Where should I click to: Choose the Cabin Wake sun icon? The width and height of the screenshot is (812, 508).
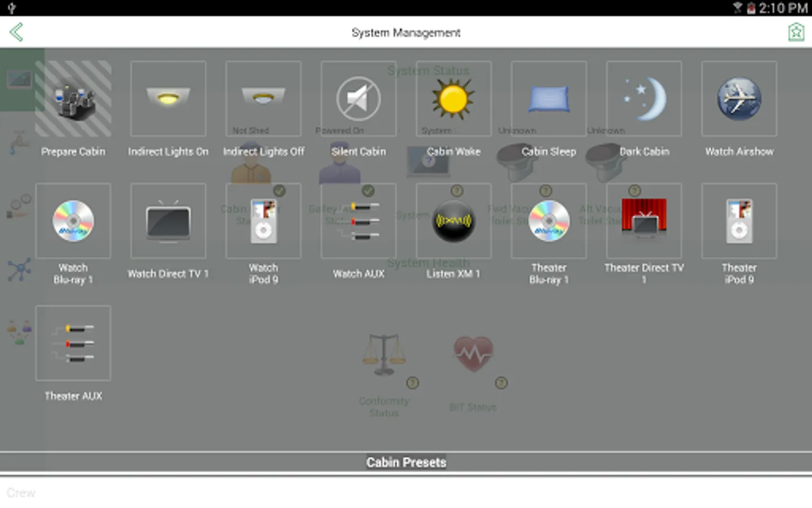(453, 99)
